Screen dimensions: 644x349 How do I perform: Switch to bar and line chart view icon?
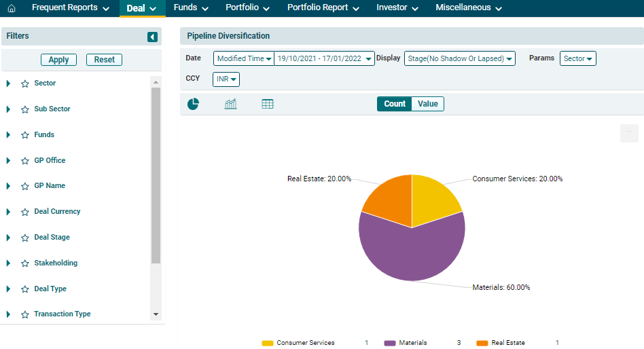click(230, 104)
